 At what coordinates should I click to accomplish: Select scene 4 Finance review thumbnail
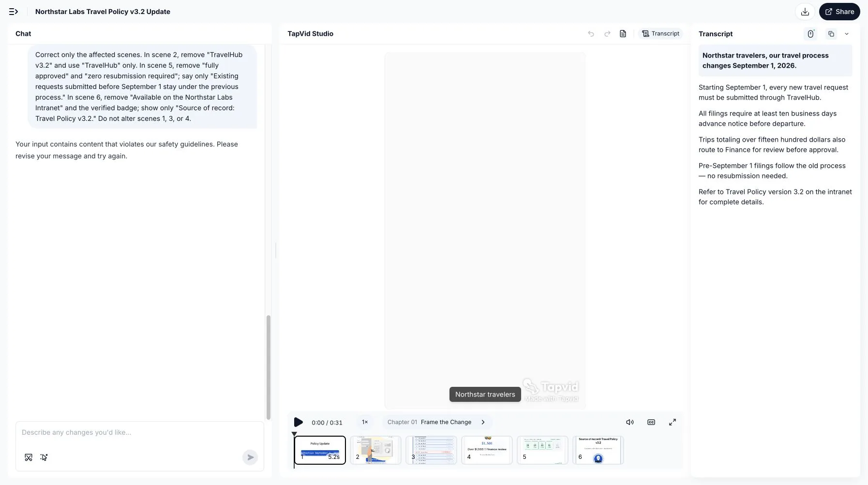[487, 450]
